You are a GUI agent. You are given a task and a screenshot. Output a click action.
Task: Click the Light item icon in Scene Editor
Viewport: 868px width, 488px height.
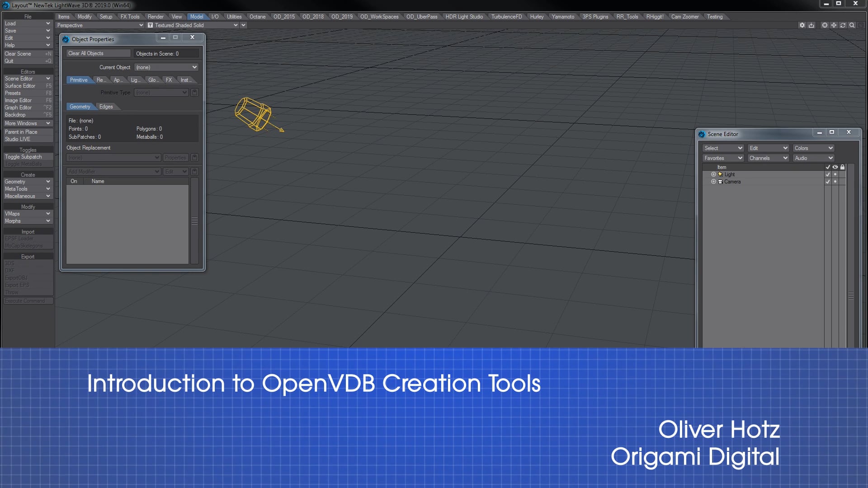(720, 174)
